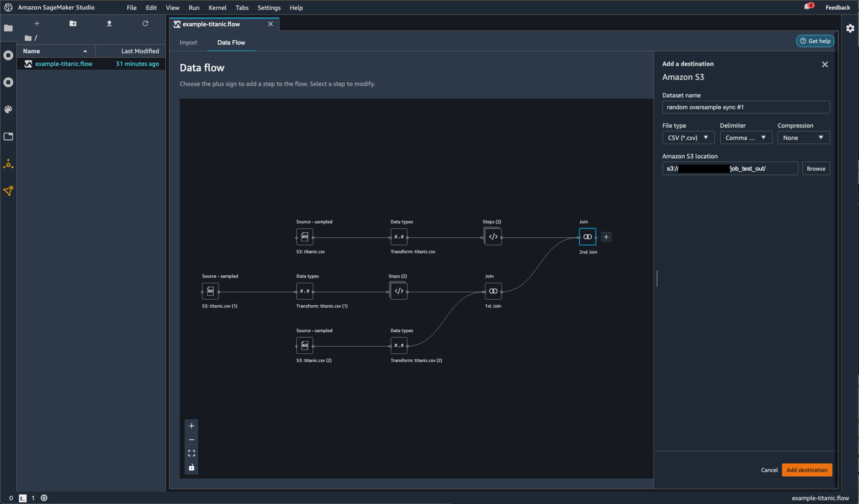This screenshot has height=504, width=859.
Task: Click example-titanic.flow label in status bar
Action: 820,498
